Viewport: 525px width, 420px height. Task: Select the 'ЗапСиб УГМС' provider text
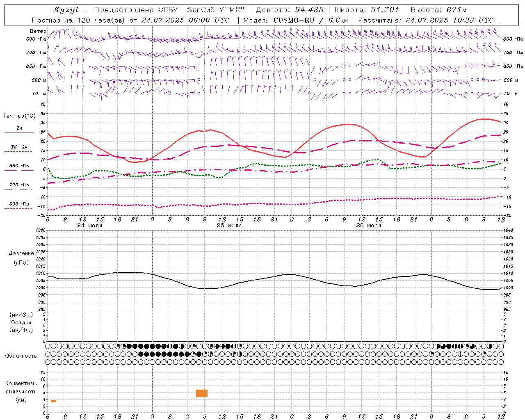point(214,10)
